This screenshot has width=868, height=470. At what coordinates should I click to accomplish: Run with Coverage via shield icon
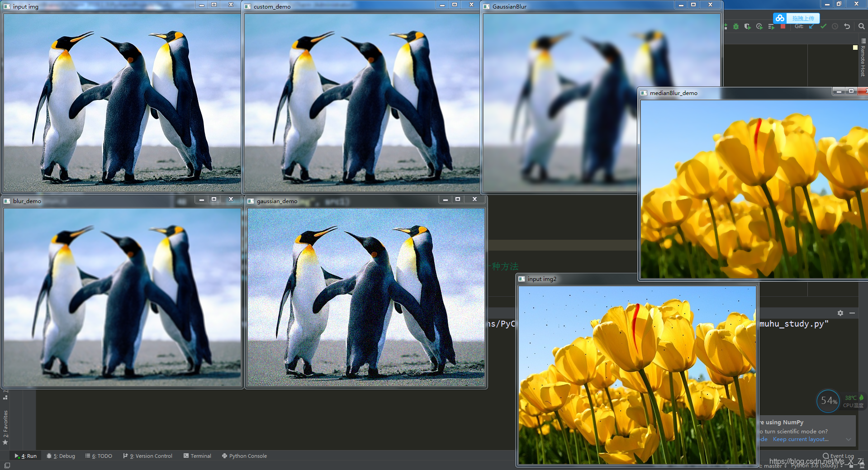point(747,27)
